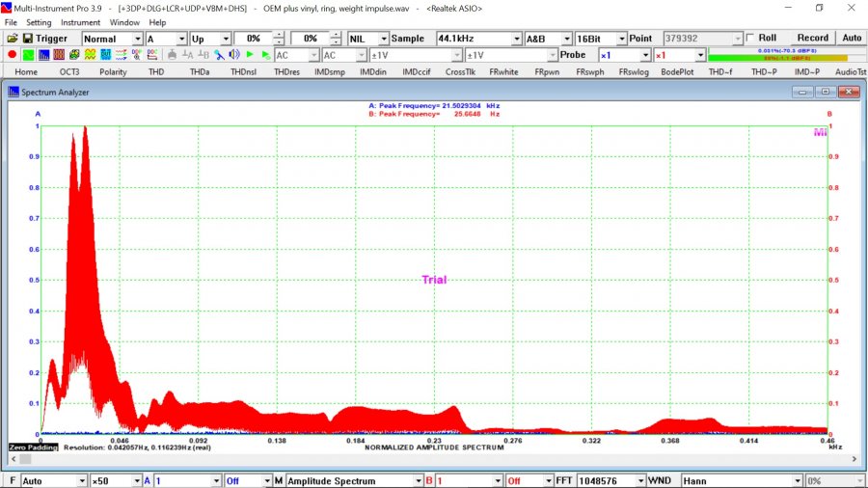
Task: Open the frequency range Auto dropdown
Action: click(54, 481)
